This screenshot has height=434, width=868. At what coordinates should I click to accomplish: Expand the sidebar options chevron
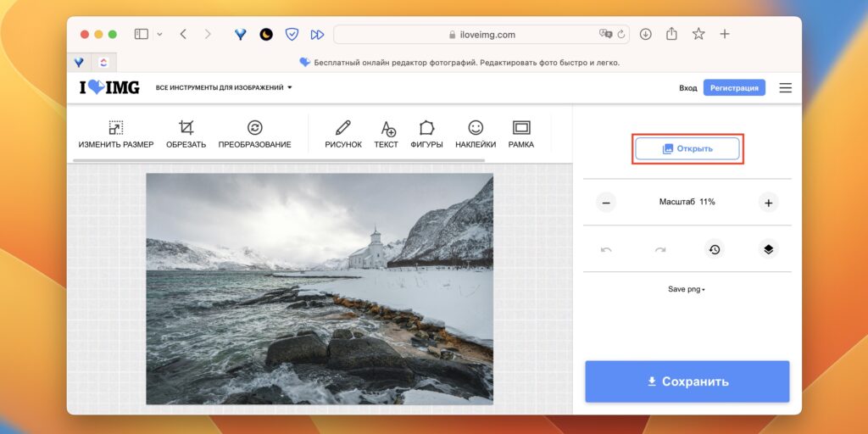tap(160, 34)
